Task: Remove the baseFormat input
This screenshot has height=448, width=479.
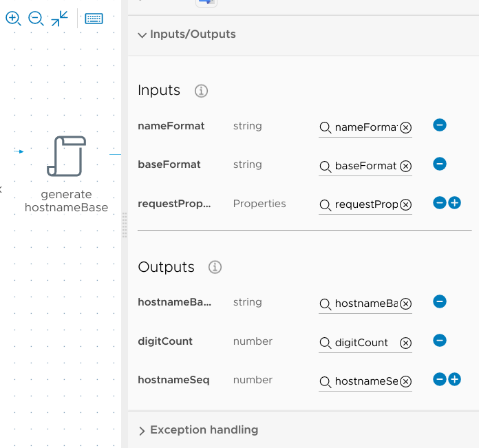Action: 440,164
